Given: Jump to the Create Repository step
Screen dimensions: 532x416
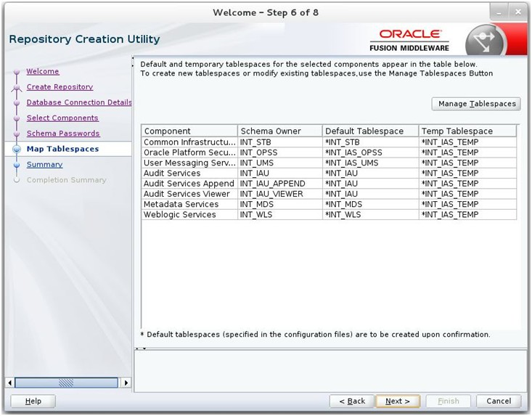Looking at the screenshot, I should click(x=60, y=87).
